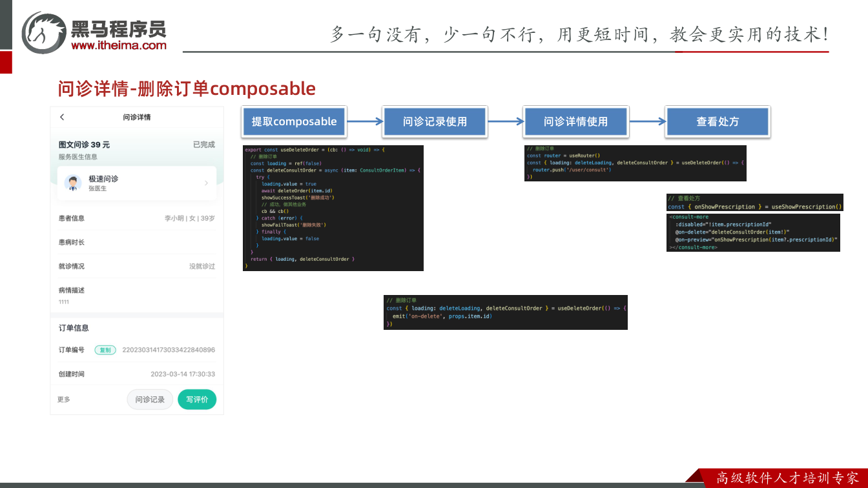Click the emit 'on-delete' code snippet
Viewport: 868px width, 488px height.
click(506, 312)
